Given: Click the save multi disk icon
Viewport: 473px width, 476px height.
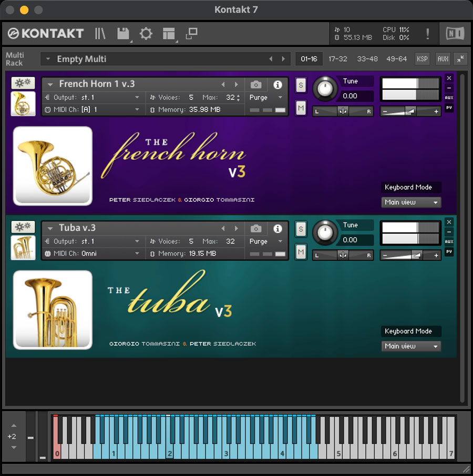Looking at the screenshot, I should 123,34.
